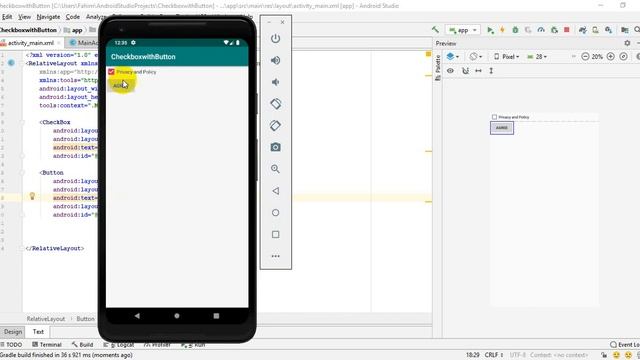Viewport: 640px width, 360px height.
Task: Click Gradle build finished status message
Action: (66, 355)
